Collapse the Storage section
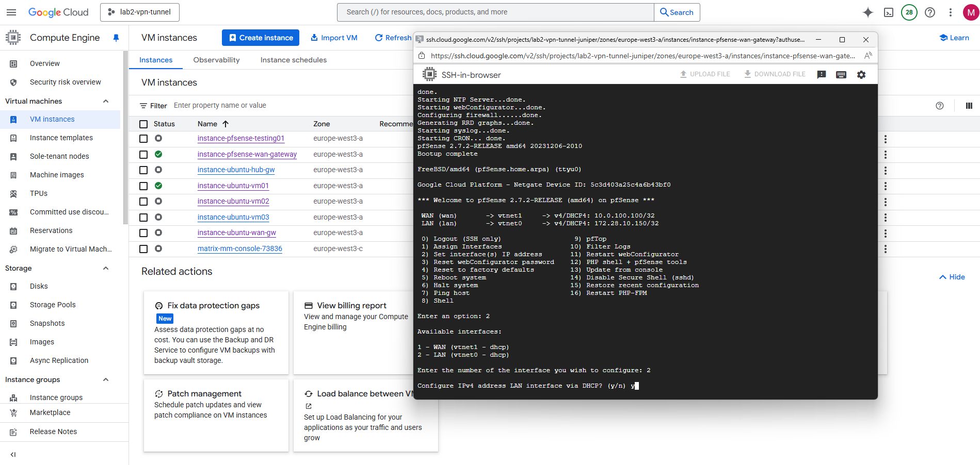 [106, 268]
